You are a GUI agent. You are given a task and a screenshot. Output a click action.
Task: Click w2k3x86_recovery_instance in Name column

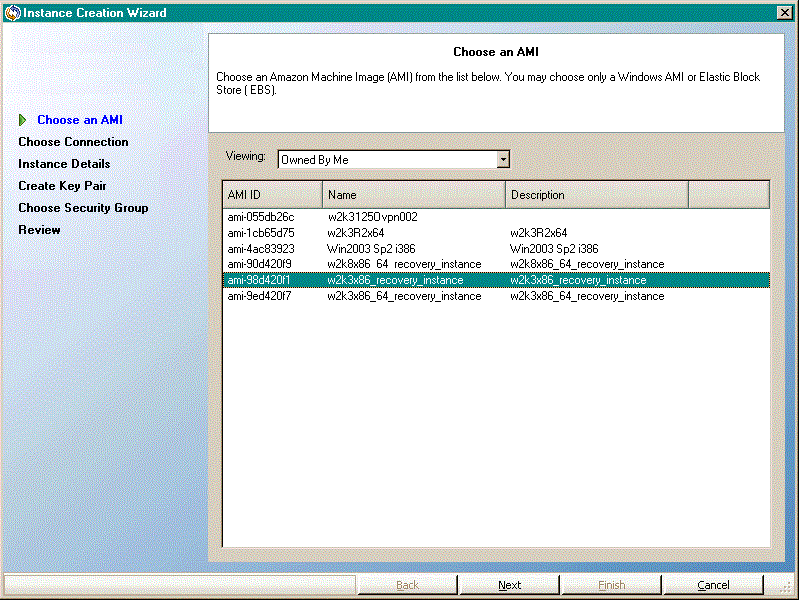tap(395, 280)
